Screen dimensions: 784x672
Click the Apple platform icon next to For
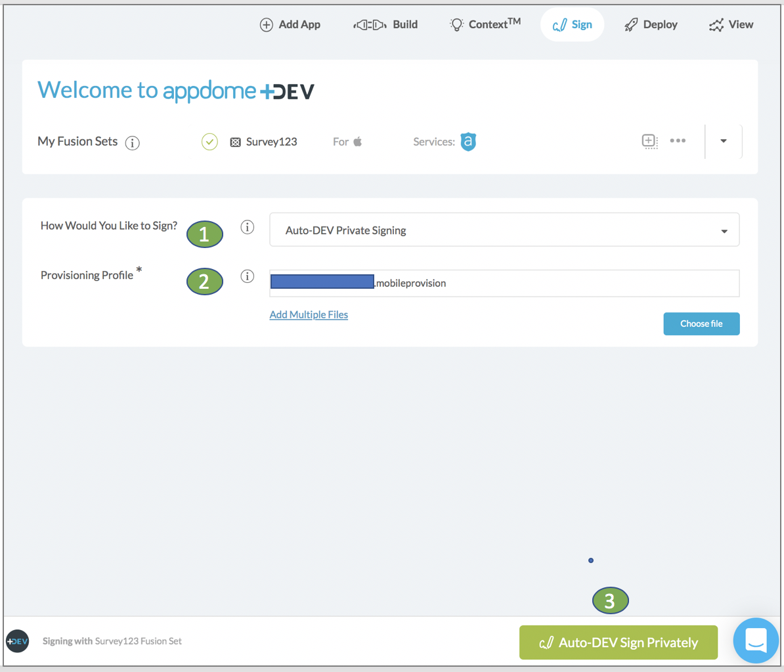tap(357, 141)
